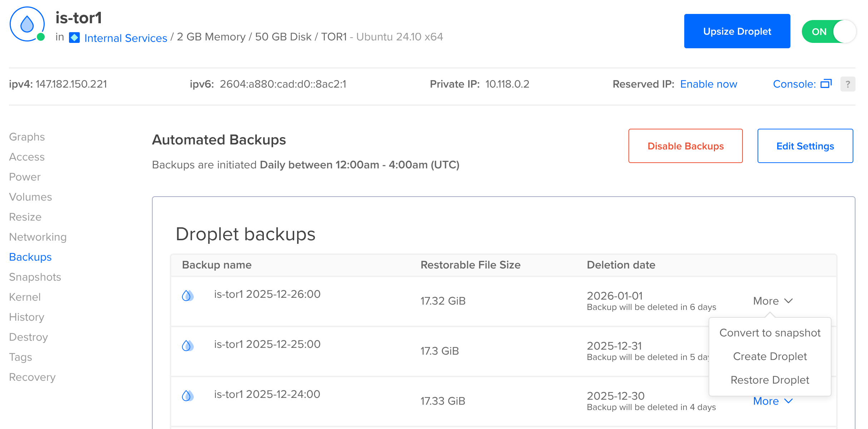This screenshot has width=868, height=429.
Task: Click the question mark help icon
Action: [x=848, y=84]
